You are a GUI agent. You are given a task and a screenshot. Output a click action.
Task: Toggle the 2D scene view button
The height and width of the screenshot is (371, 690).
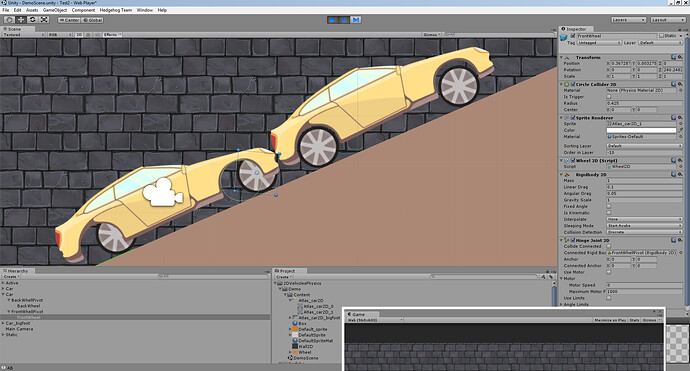coord(79,34)
